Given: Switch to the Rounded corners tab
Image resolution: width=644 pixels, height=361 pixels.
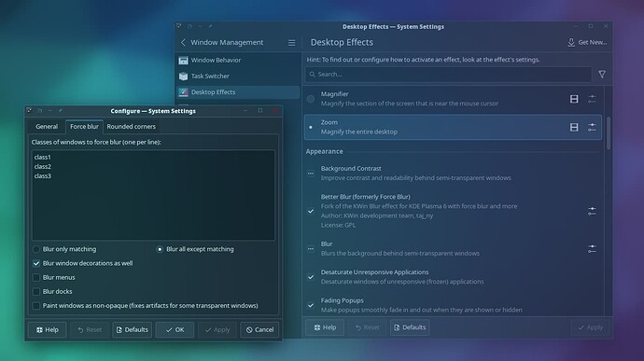Looking at the screenshot, I should pos(131,127).
